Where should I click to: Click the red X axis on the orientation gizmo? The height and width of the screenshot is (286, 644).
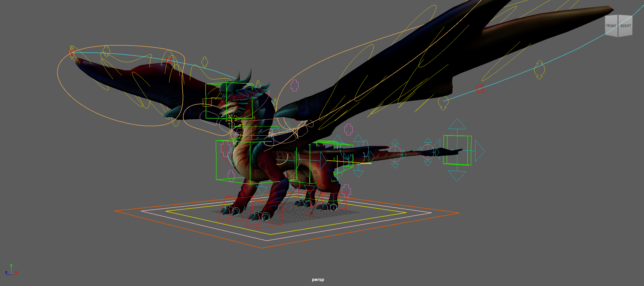pyautogui.click(x=17, y=272)
